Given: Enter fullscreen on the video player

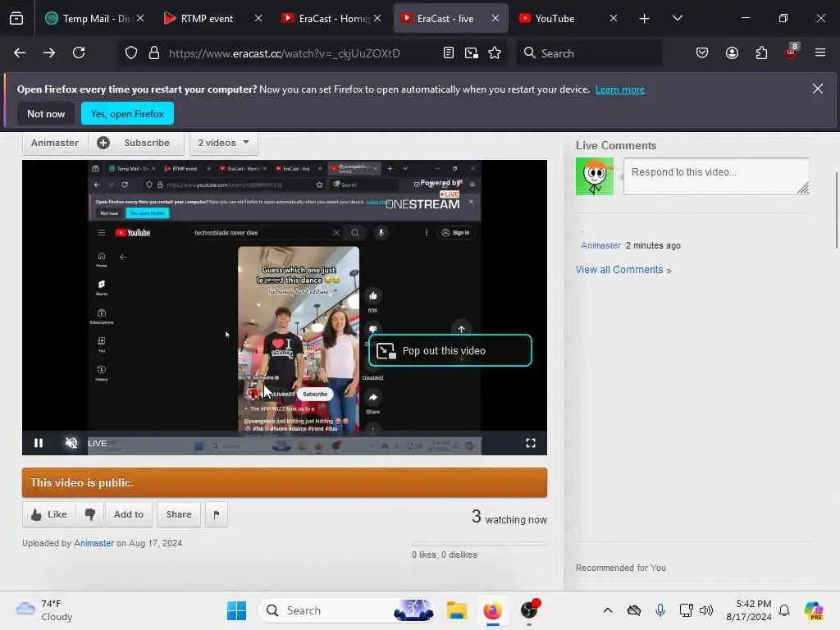Looking at the screenshot, I should coord(531,443).
